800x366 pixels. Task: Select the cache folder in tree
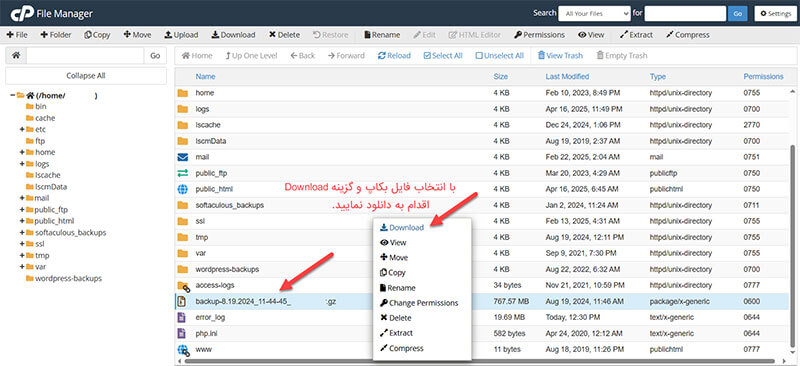pyautogui.click(x=45, y=118)
